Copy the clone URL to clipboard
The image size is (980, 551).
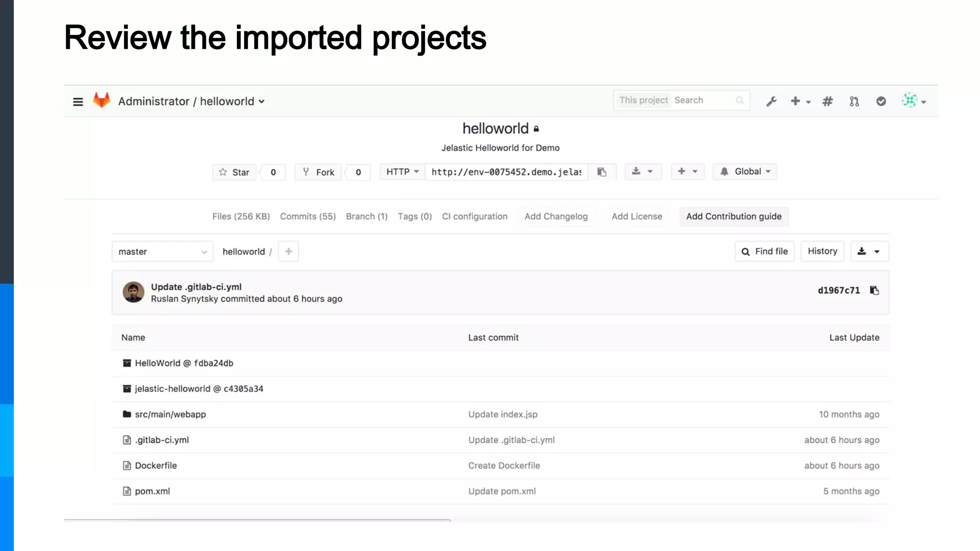[x=602, y=172]
